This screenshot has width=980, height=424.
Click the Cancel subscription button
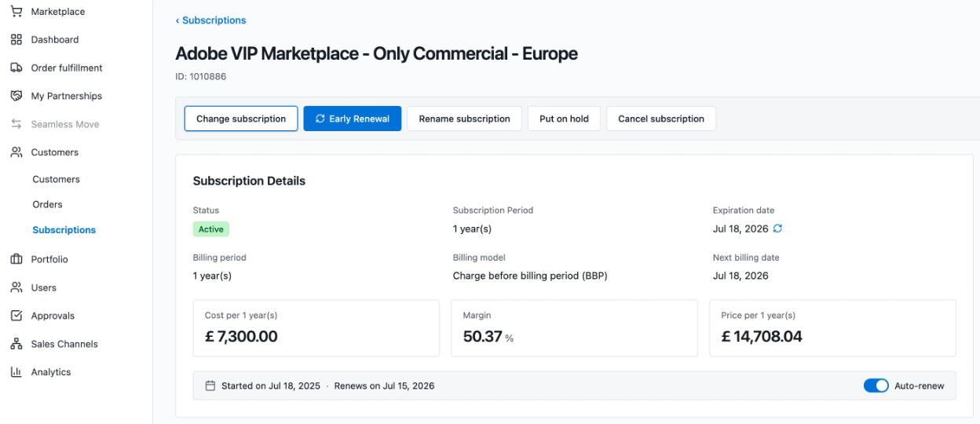point(661,119)
